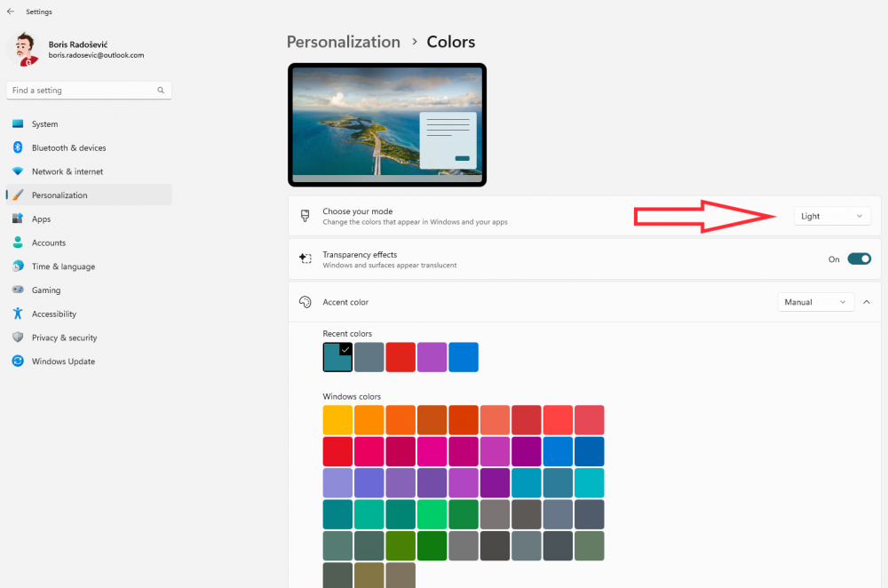Click the Bluetooth icon in sidebar

[x=18, y=147]
